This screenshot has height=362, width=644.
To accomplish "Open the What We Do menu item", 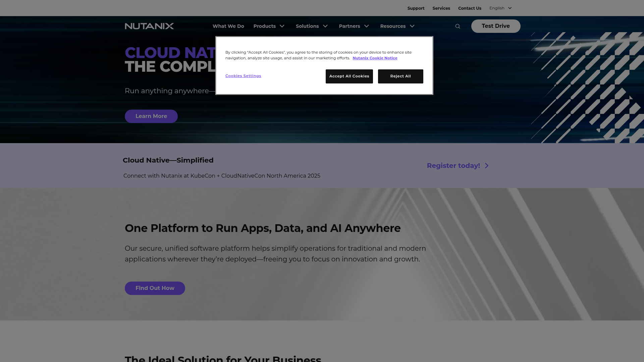I will click(228, 26).
